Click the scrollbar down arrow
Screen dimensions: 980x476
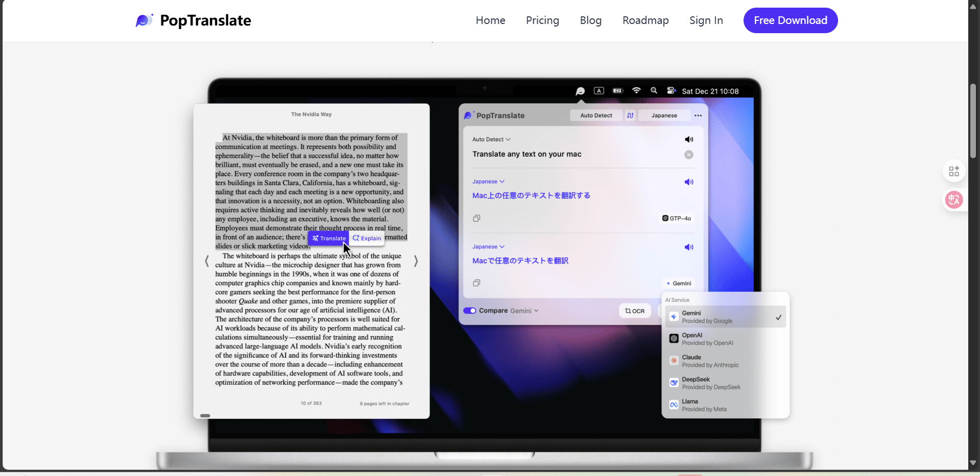[973, 463]
